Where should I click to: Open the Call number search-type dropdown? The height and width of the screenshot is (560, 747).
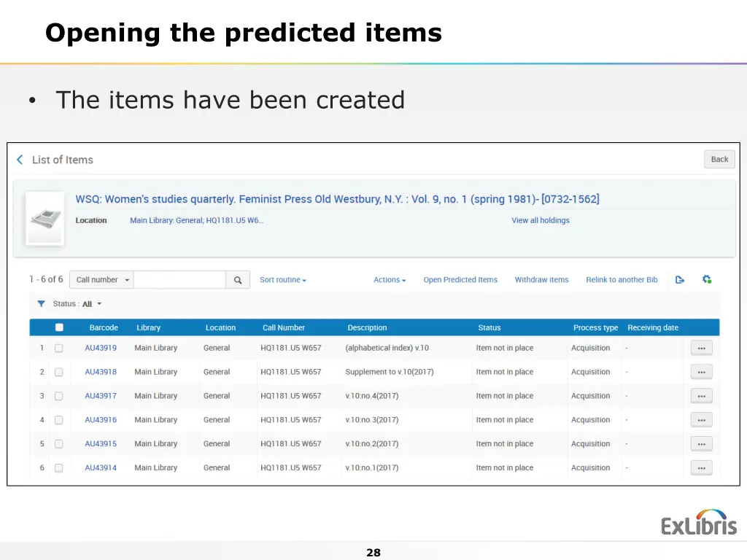click(101, 280)
